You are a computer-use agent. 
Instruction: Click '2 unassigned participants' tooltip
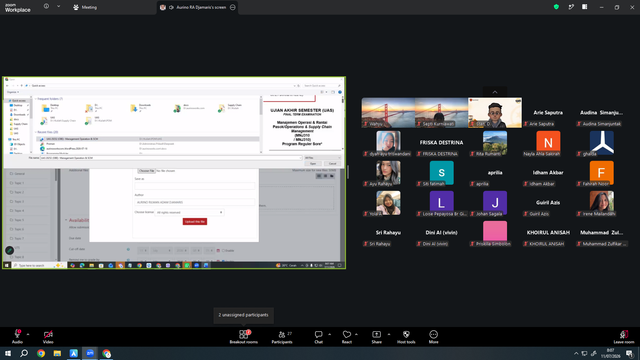point(243,315)
